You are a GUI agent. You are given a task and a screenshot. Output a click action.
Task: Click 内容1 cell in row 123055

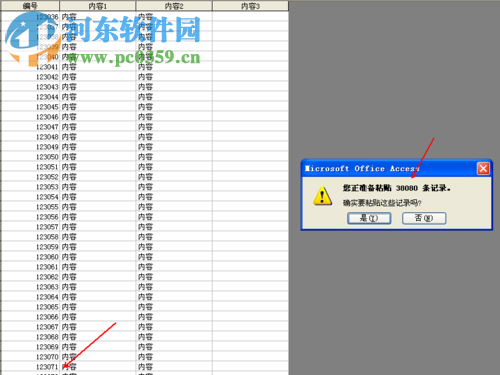point(98,207)
